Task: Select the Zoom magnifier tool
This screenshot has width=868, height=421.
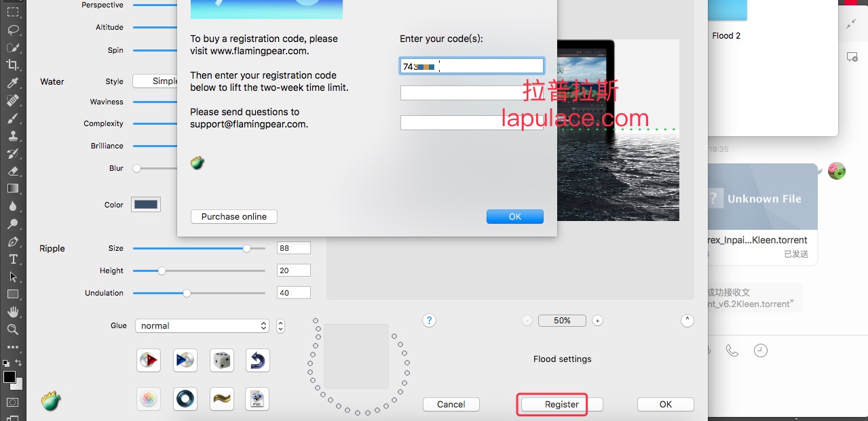Action: tap(13, 329)
